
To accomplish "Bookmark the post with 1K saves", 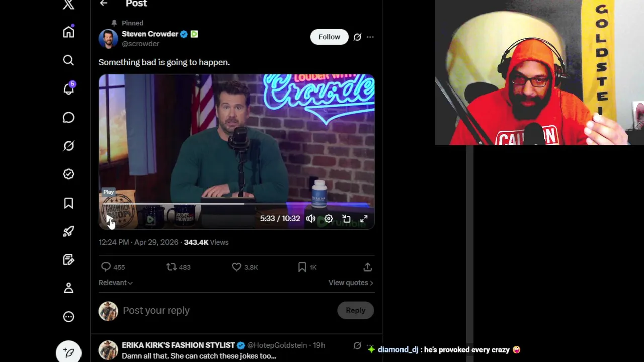I will coord(307,267).
